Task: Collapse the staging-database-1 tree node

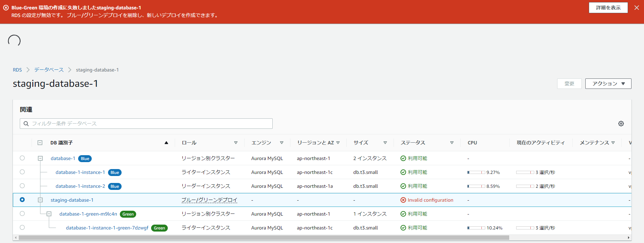Action: 40,200
